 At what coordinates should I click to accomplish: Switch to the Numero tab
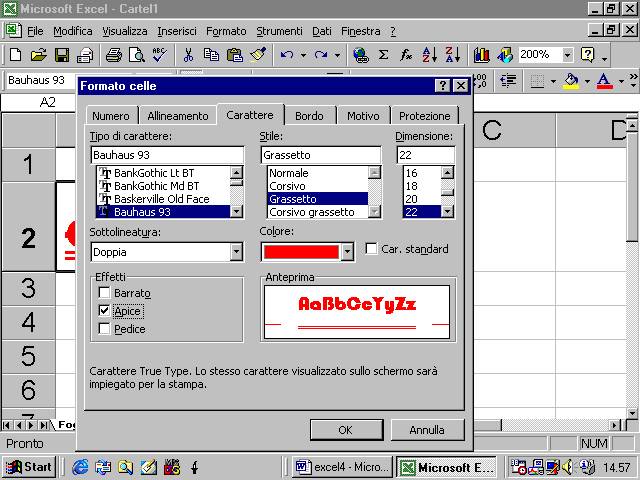111,116
